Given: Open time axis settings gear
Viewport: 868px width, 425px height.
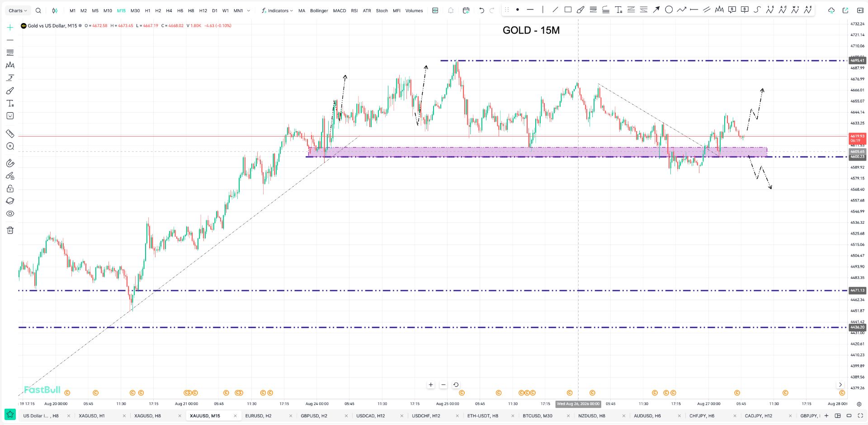Looking at the screenshot, I should [x=859, y=404].
